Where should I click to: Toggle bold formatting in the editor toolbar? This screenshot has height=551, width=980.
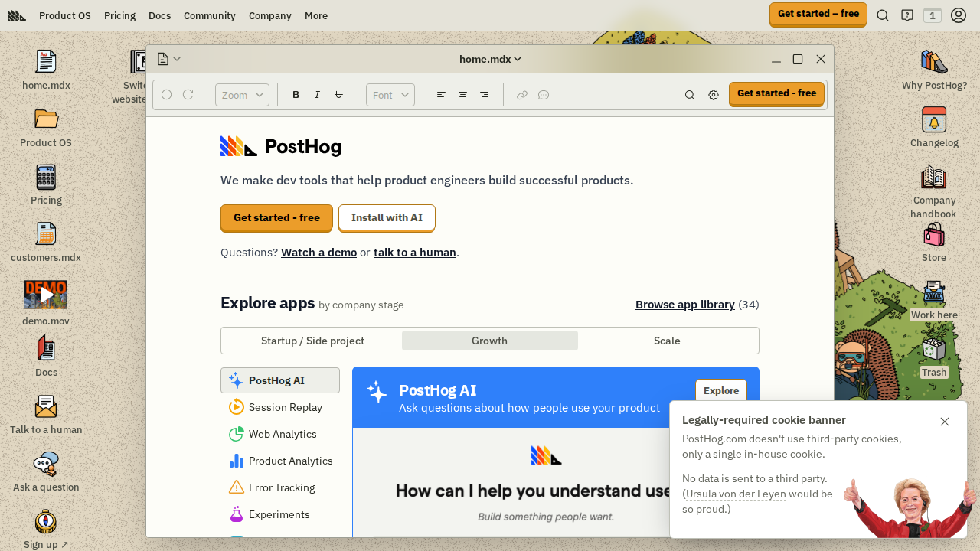coord(296,95)
